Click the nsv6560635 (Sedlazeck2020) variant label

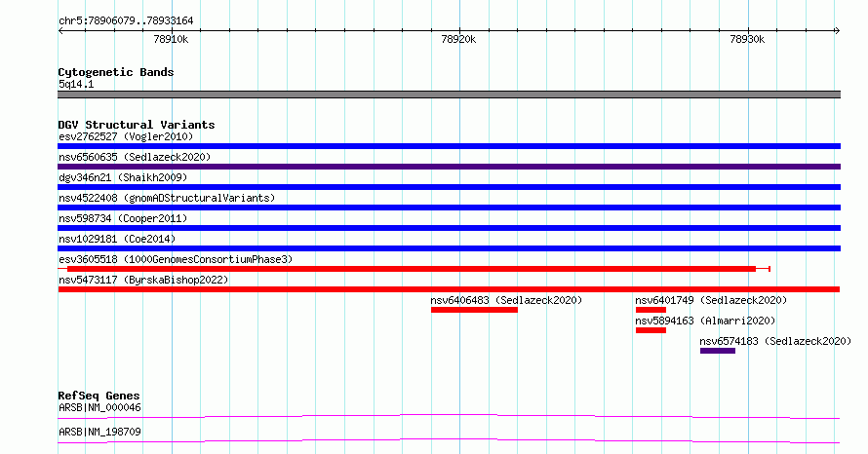point(135,157)
